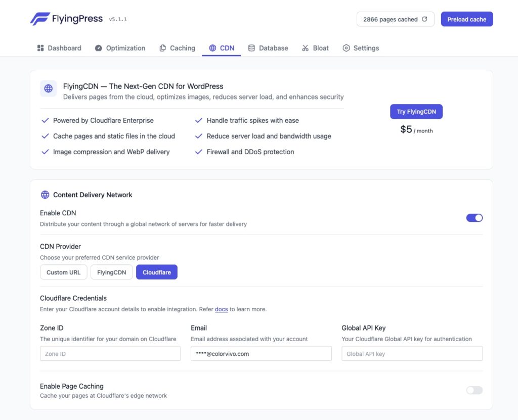The image size is (518, 420).
Task: Click the Enable CDN label
Action: (x=58, y=213)
